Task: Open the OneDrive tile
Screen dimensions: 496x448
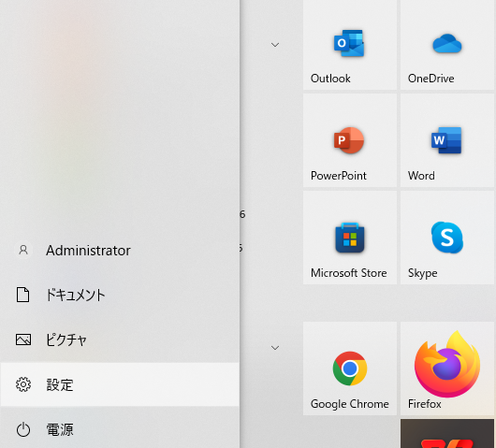Action: click(447, 45)
